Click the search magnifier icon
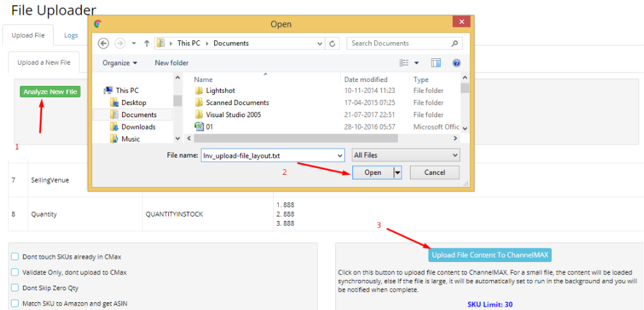644x310 pixels. 455,44
